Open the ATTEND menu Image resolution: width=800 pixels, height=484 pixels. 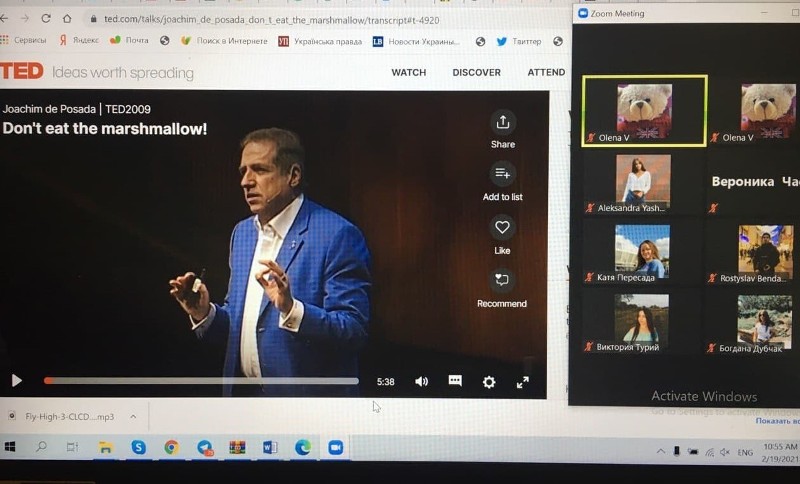coord(546,72)
